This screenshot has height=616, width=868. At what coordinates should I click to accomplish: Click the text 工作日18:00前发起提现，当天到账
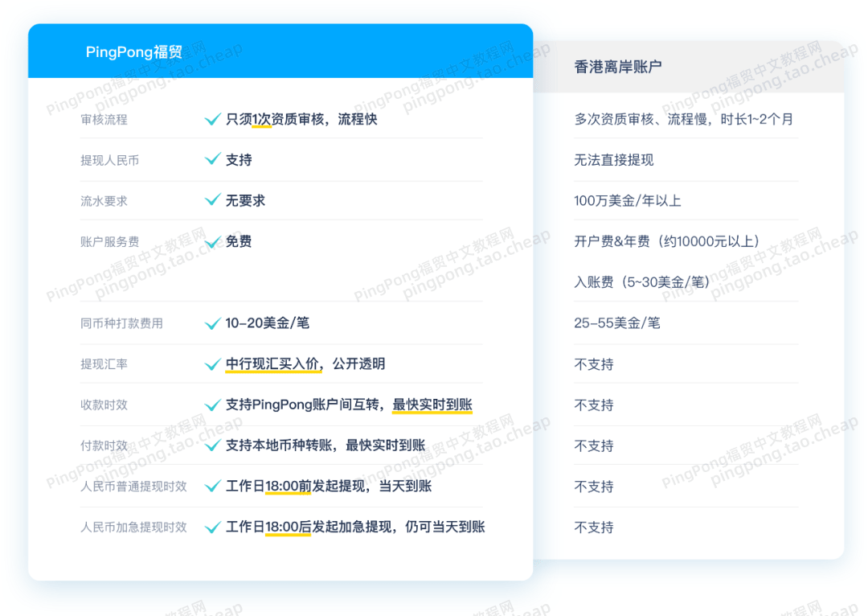tap(329, 487)
